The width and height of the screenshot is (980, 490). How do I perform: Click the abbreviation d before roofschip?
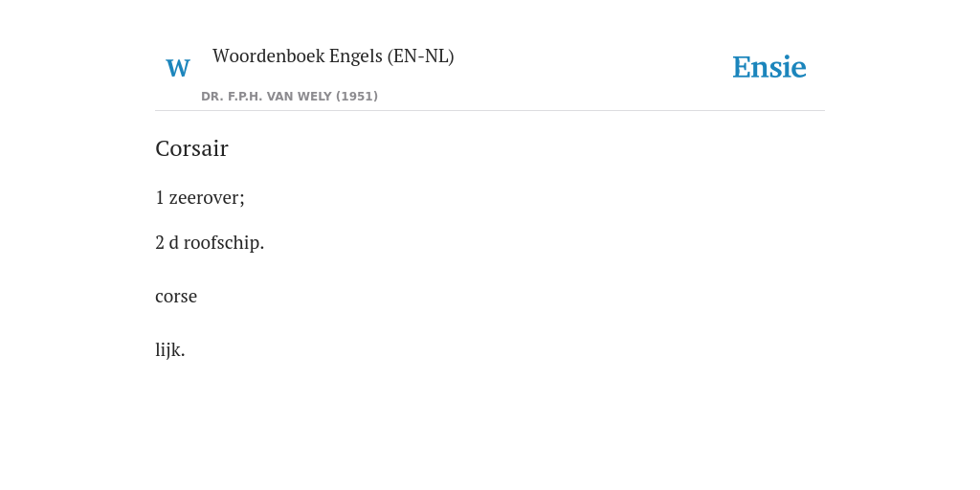tap(174, 242)
